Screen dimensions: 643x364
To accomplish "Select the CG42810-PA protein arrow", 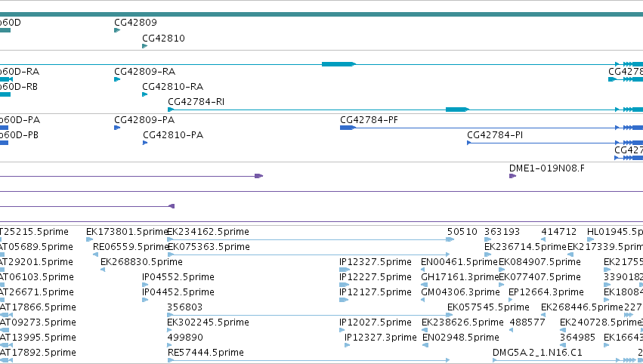I will click(x=145, y=143).
